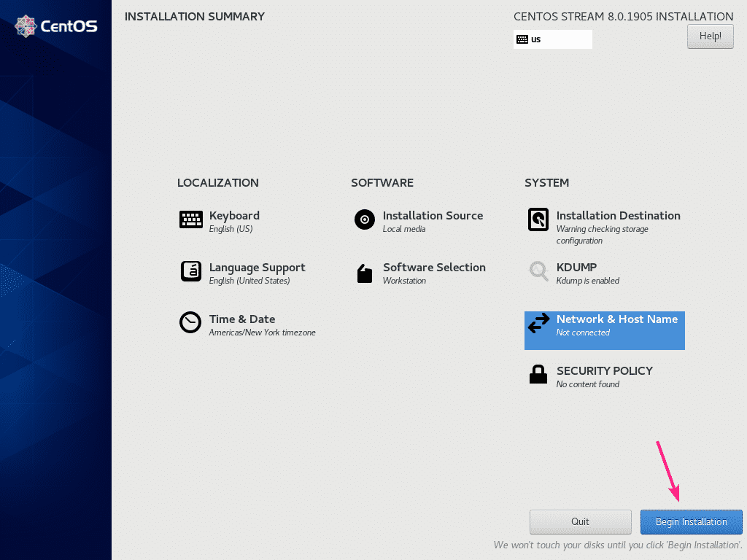Viewport: 747px width, 560px height.
Task: Open the Help! button
Action: coord(710,36)
